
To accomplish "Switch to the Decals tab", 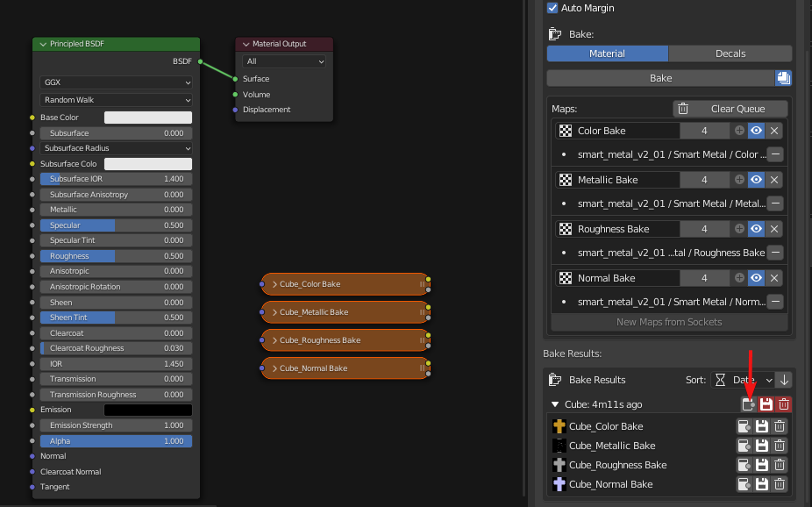I will [730, 54].
